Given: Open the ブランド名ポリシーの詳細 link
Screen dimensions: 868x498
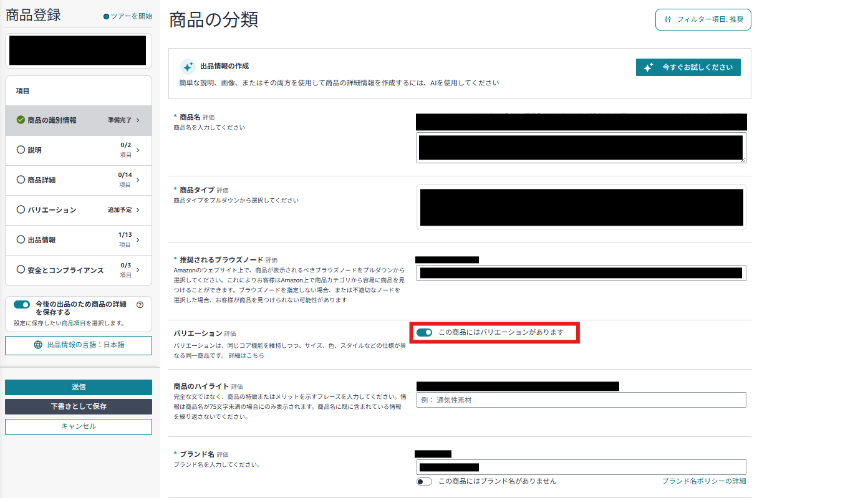Looking at the screenshot, I should click(704, 481).
